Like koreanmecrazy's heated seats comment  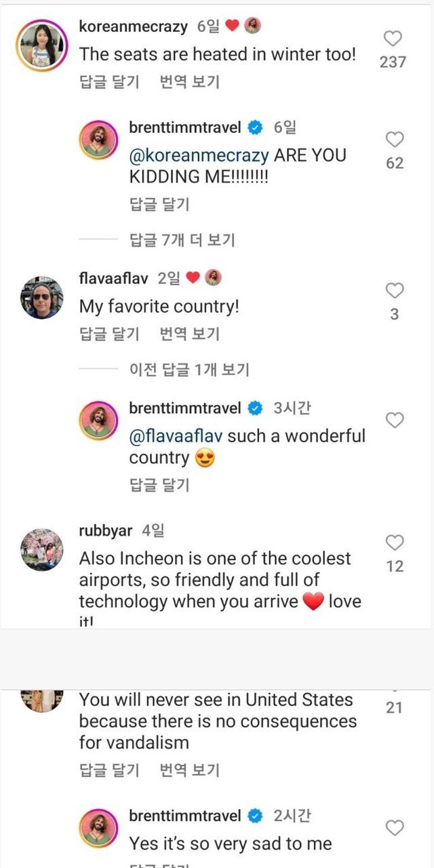point(393,39)
